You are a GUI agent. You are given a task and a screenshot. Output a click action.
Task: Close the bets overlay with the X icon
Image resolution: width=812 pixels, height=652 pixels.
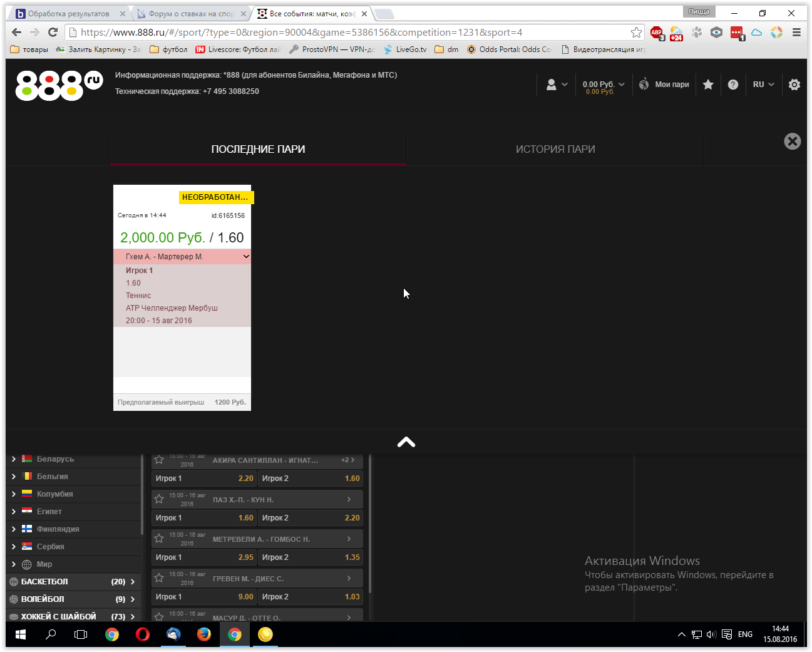[792, 142]
